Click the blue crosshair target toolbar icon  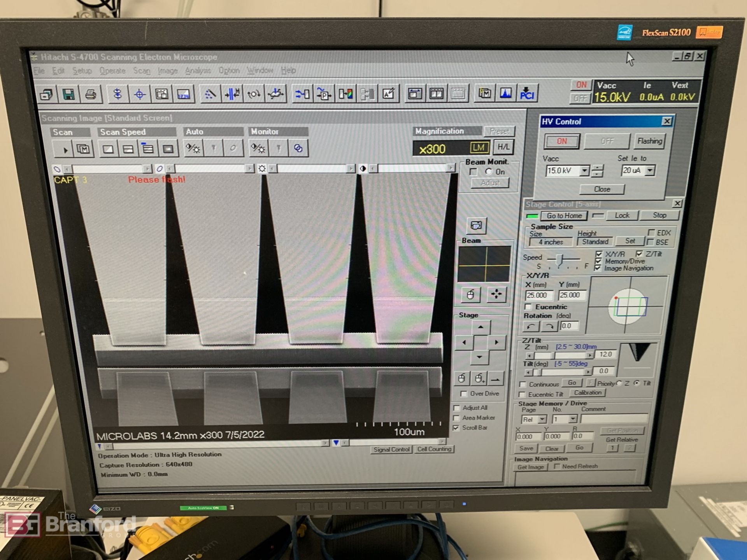(x=140, y=94)
